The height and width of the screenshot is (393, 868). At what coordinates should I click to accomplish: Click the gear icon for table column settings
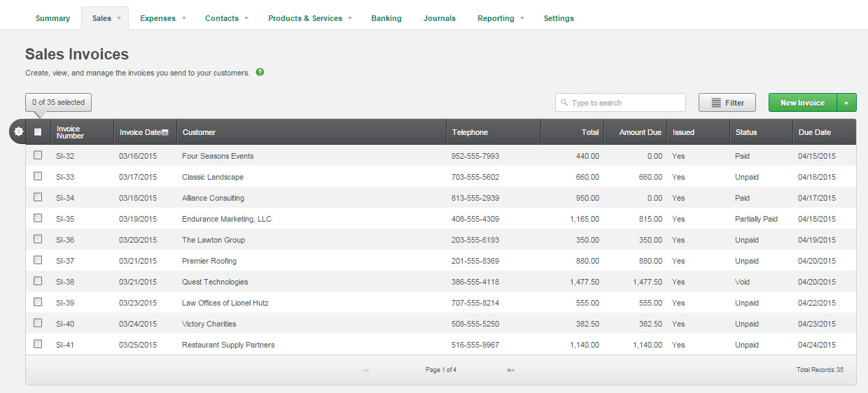pos(19,131)
